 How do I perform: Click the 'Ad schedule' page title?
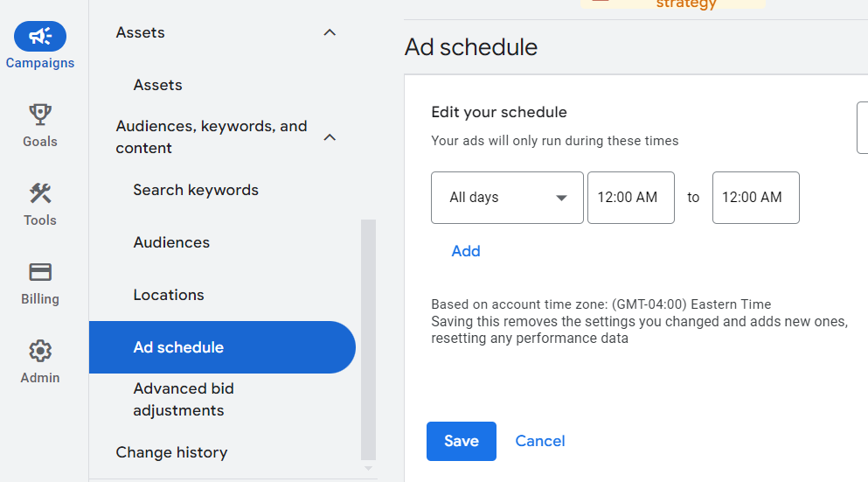tap(471, 47)
